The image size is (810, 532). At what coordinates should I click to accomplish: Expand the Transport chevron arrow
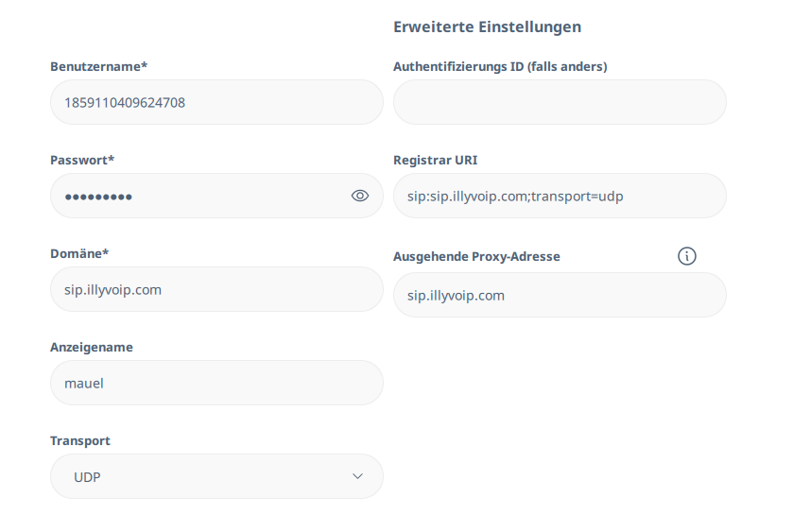click(357, 476)
